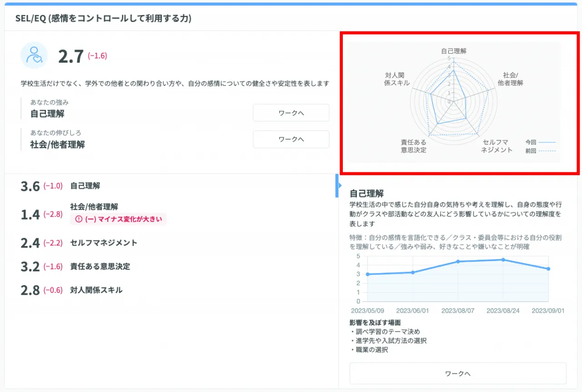Select the セルフマネジメント score row
The image size is (582, 392).
tap(171, 243)
